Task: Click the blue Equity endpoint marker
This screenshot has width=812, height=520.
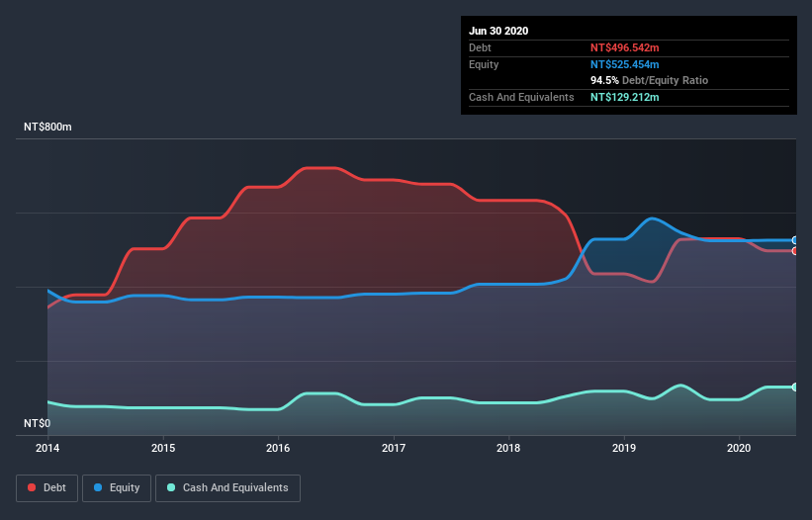Action: tap(795, 240)
